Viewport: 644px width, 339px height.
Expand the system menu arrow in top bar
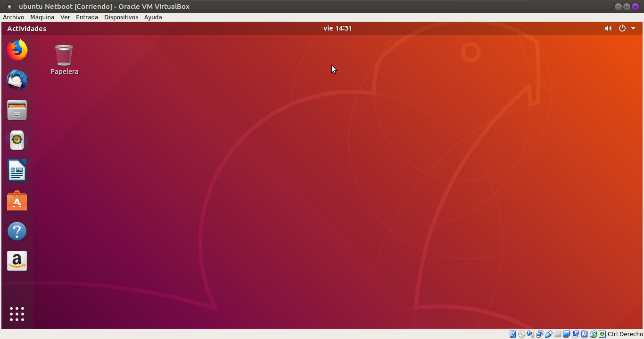pos(633,28)
